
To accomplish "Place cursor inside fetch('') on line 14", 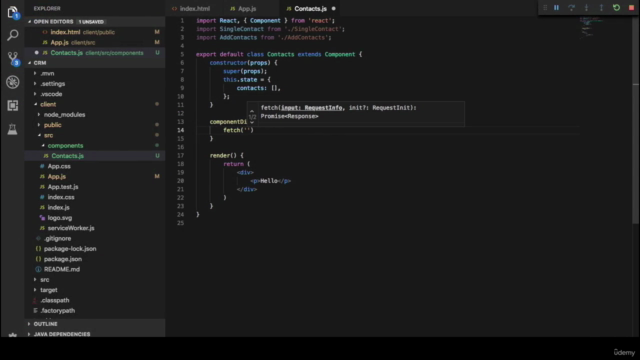I will click(247, 130).
